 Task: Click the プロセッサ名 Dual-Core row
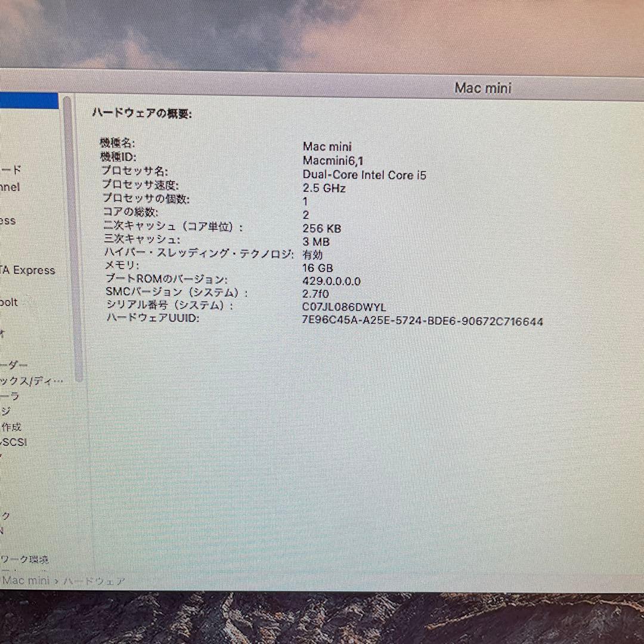(239, 175)
